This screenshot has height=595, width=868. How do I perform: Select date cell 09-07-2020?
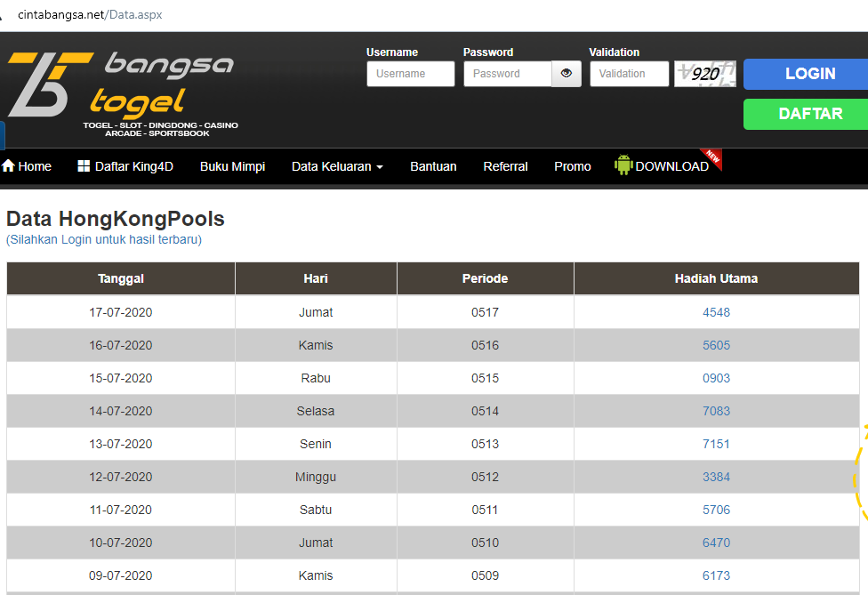point(121,575)
